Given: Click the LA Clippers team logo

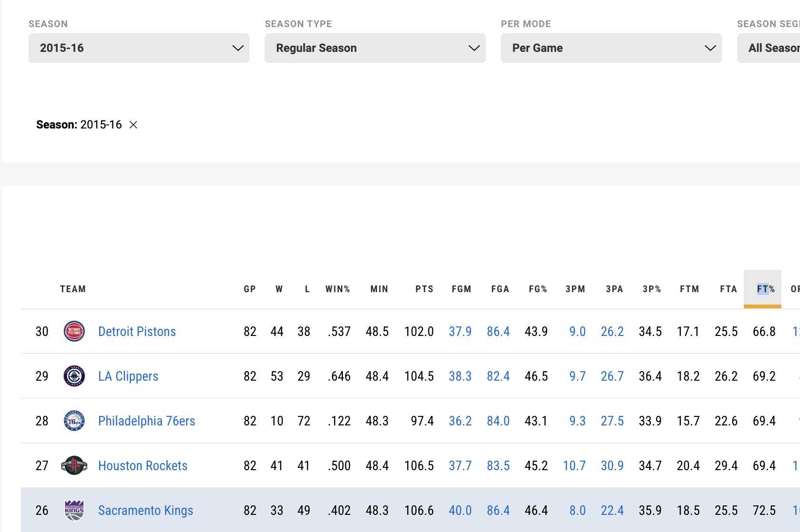Looking at the screenshot, I should (x=74, y=376).
